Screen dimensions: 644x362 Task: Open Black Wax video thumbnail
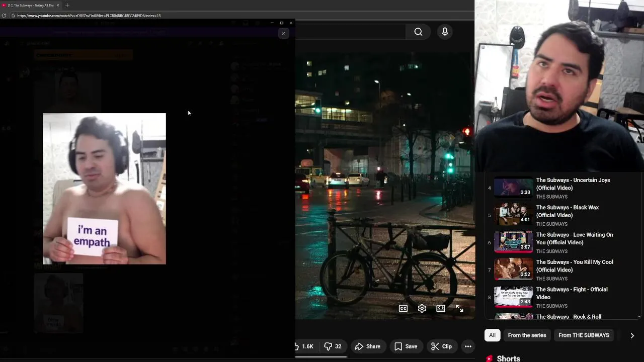coord(514,214)
